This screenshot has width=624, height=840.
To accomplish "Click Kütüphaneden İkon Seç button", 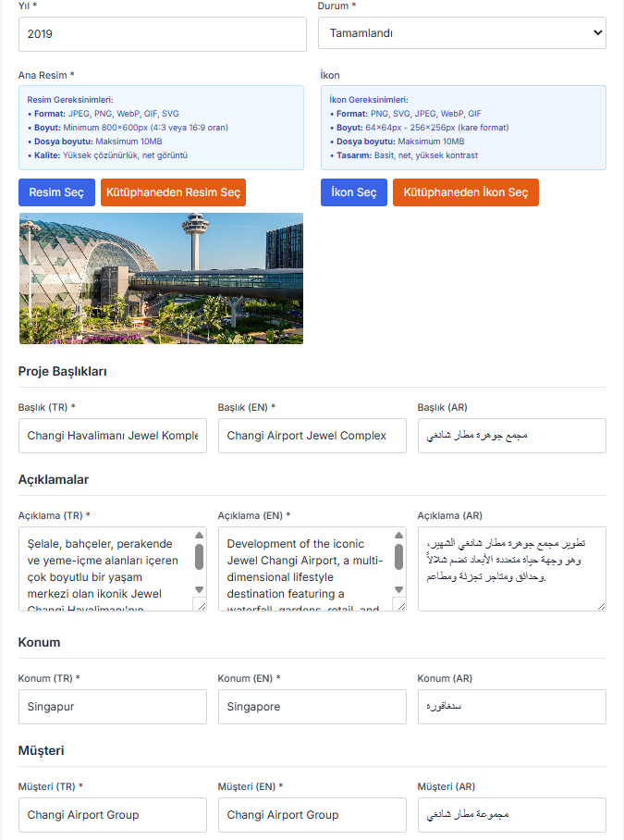I will 466,192.
